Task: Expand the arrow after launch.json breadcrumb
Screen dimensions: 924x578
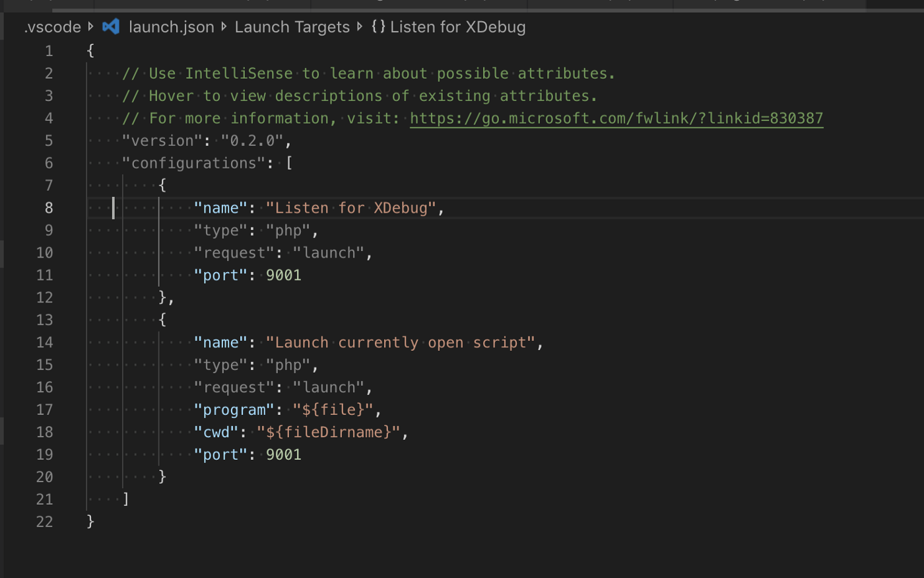Action: click(224, 27)
